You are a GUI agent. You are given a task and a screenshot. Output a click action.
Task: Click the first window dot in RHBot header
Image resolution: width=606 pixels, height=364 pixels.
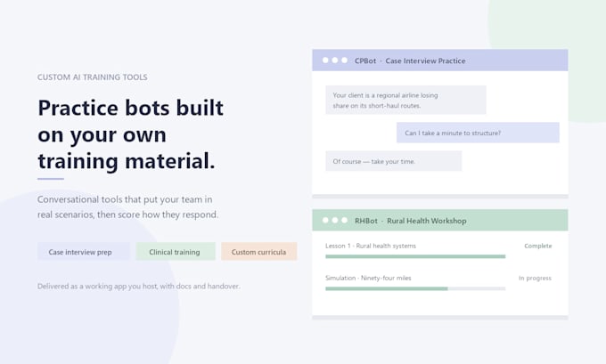[x=325, y=220]
